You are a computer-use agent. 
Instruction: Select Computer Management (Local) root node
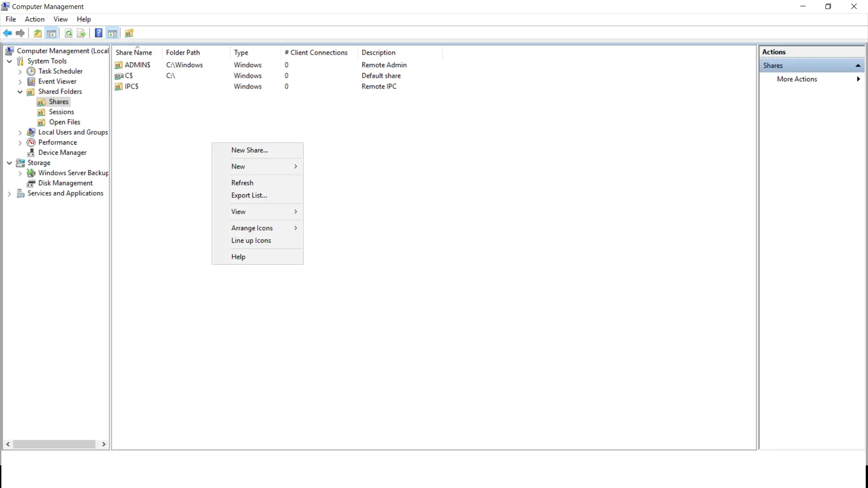point(63,51)
